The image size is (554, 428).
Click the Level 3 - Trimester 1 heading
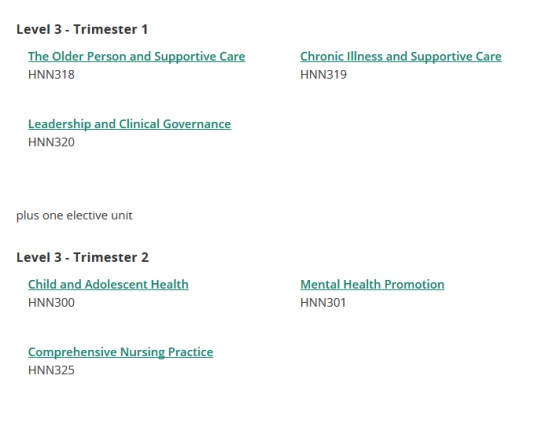82,29
